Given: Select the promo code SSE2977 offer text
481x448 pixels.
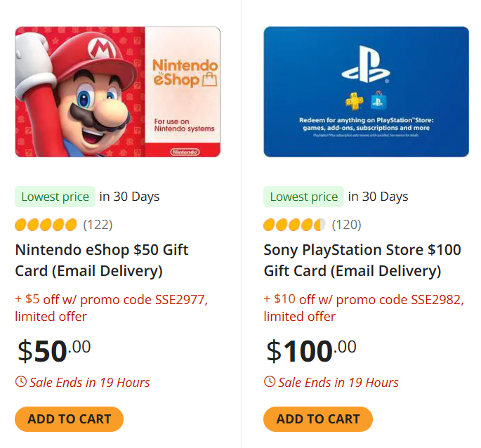Looking at the screenshot, I should (x=111, y=308).
